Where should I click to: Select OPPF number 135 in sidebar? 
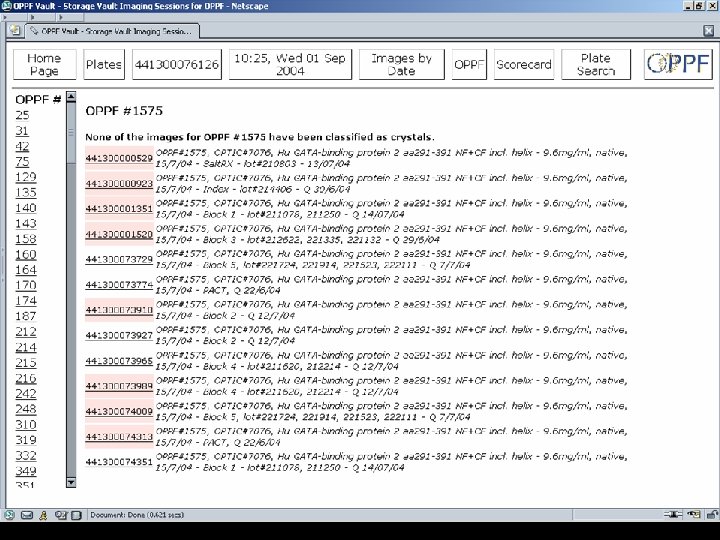tap(26, 192)
